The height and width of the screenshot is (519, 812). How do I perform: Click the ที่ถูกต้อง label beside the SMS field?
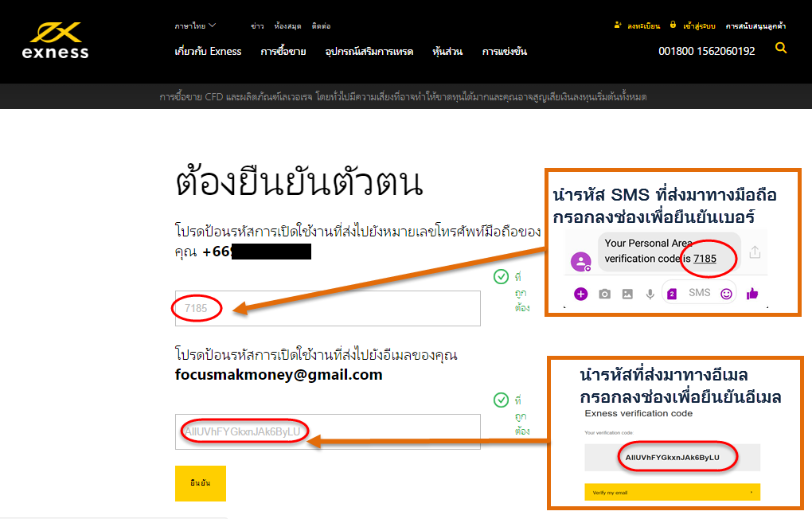521,293
